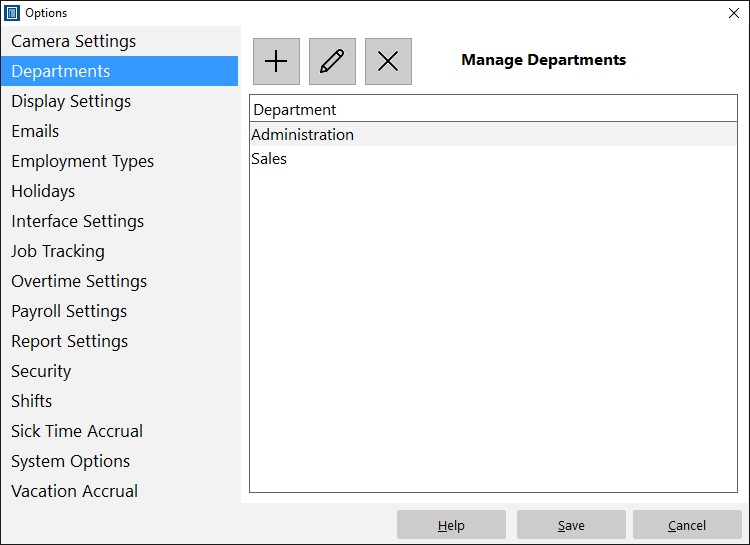
Task: Open Help for this dialog
Action: click(451, 525)
